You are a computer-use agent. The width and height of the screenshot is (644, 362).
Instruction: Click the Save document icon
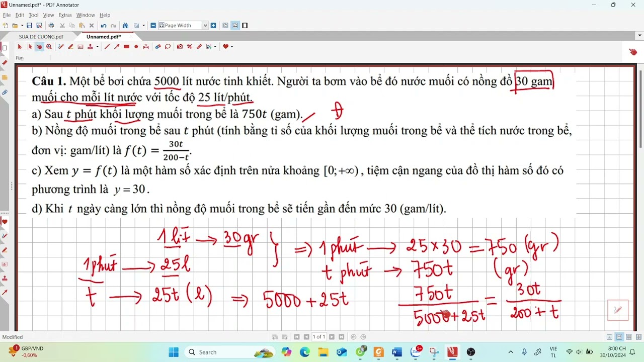(x=29, y=26)
